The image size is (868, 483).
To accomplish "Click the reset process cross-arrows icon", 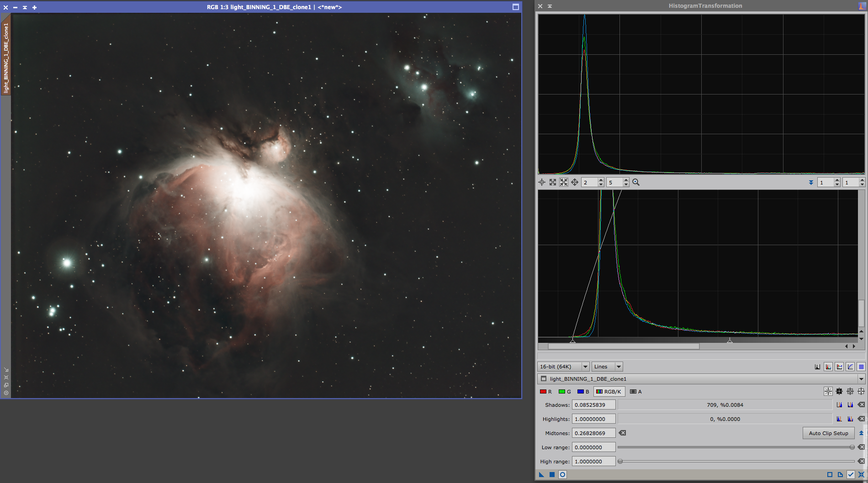I will click(x=861, y=475).
